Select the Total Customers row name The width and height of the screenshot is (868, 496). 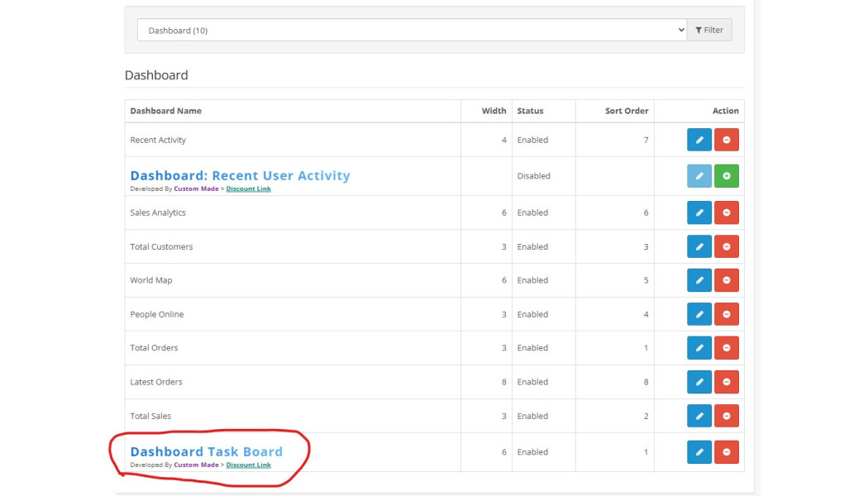point(161,246)
